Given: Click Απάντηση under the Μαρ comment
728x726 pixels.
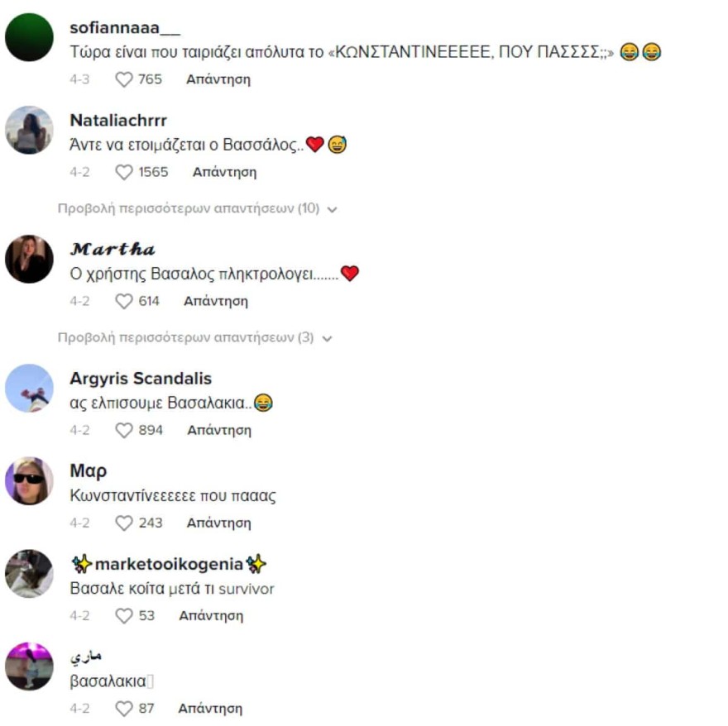Looking at the screenshot, I should [218, 523].
